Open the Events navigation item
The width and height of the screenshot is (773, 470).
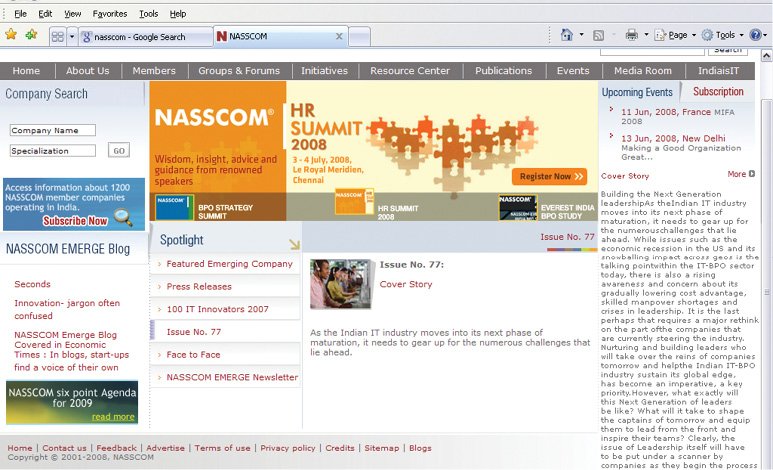click(573, 71)
